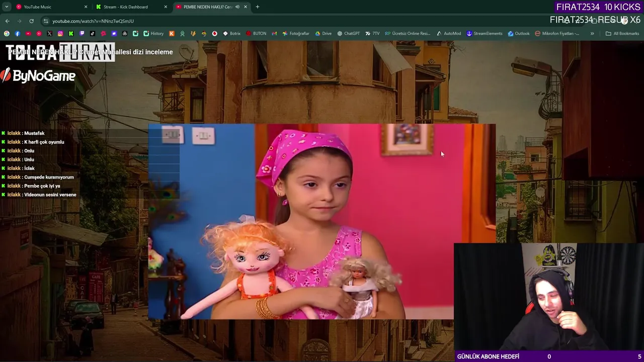
Task: View site information icon in address bar
Action: (x=46, y=21)
